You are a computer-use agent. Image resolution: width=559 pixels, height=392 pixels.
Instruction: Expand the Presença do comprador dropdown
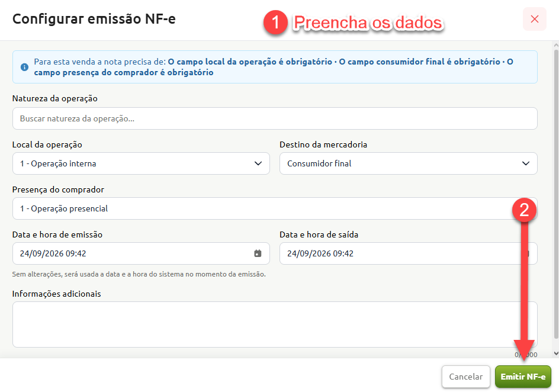tap(275, 208)
